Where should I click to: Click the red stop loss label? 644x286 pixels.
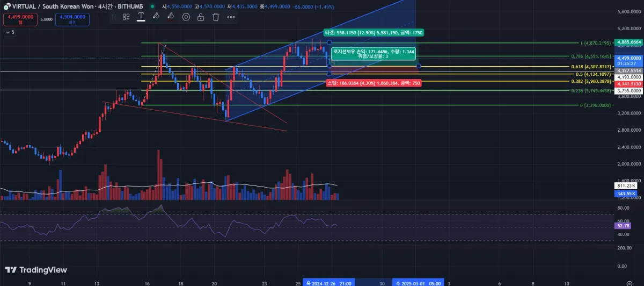[374, 83]
